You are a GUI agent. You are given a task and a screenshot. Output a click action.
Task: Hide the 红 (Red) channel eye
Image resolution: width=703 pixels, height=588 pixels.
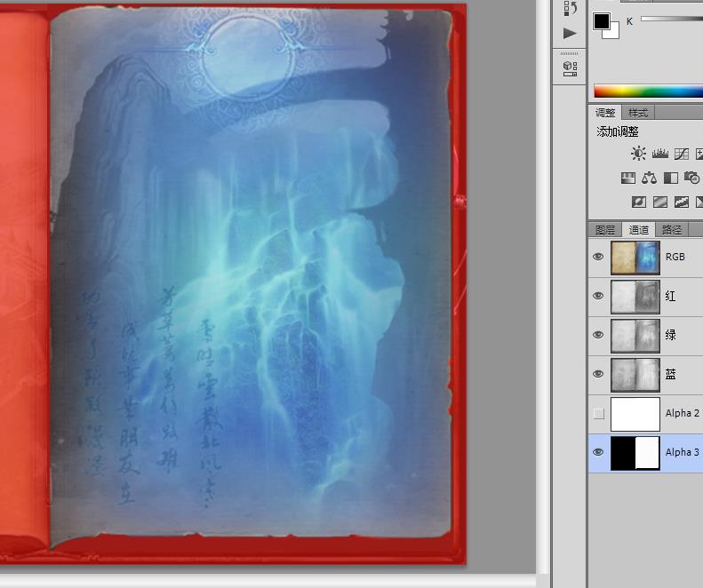click(598, 296)
